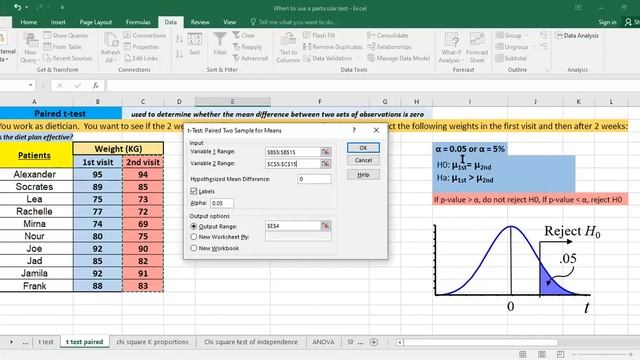Expand the Data Validation dropdown arrow
The width and height of the screenshot is (640, 360).
click(x=358, y=58)
